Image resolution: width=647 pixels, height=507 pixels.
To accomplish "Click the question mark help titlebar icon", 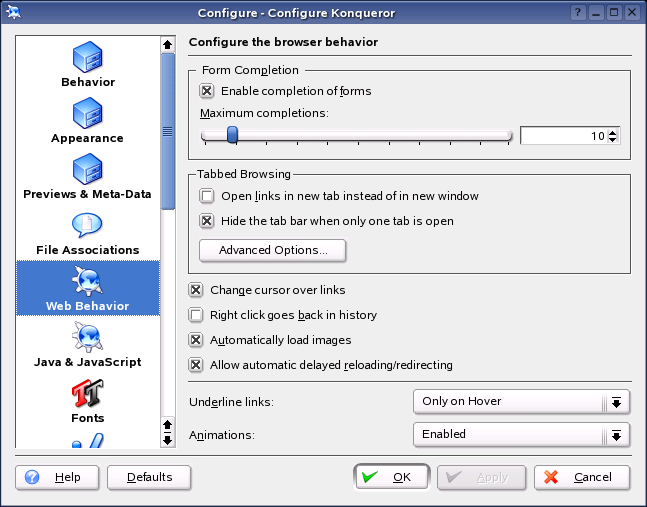I will 578,12.
